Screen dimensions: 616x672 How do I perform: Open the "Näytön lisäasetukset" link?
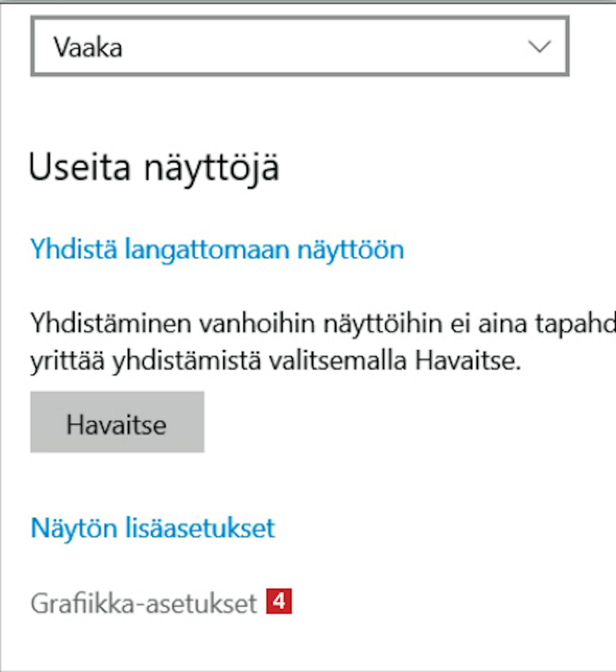[x=153, y=528]
